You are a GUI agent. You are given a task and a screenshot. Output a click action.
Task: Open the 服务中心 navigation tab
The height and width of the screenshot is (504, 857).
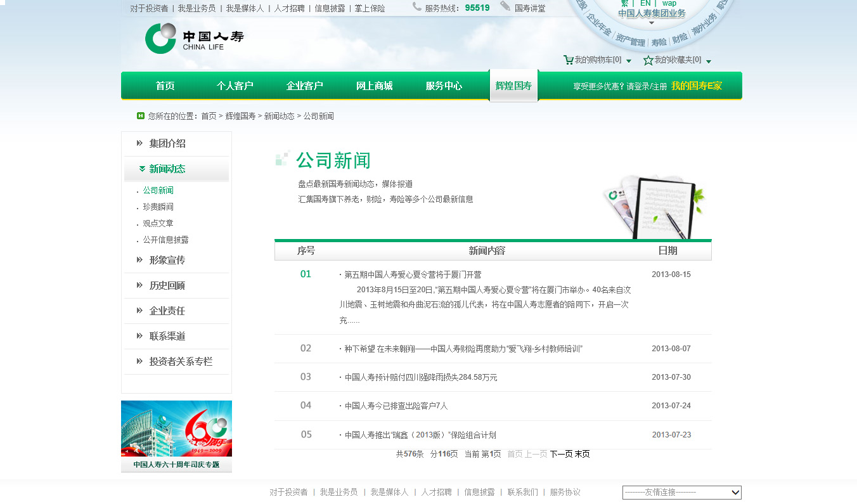pyautogui.click(x=444, y=86)
